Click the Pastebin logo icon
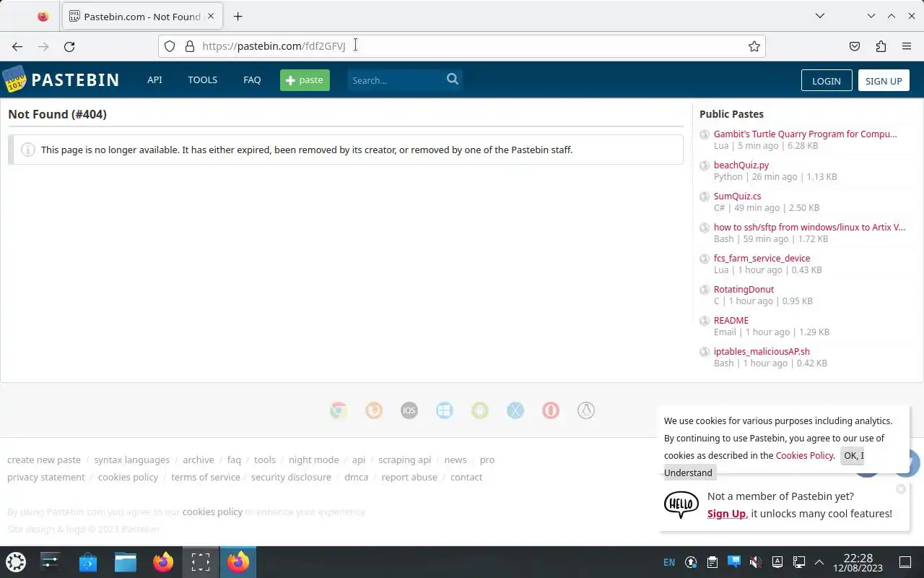 tap(14, 79)
